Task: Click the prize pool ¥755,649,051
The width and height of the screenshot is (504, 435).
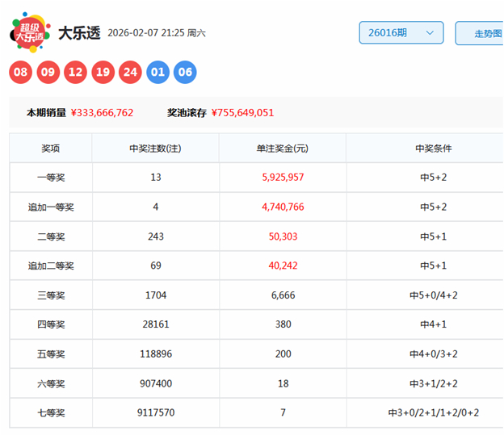Action: (242, 113)
